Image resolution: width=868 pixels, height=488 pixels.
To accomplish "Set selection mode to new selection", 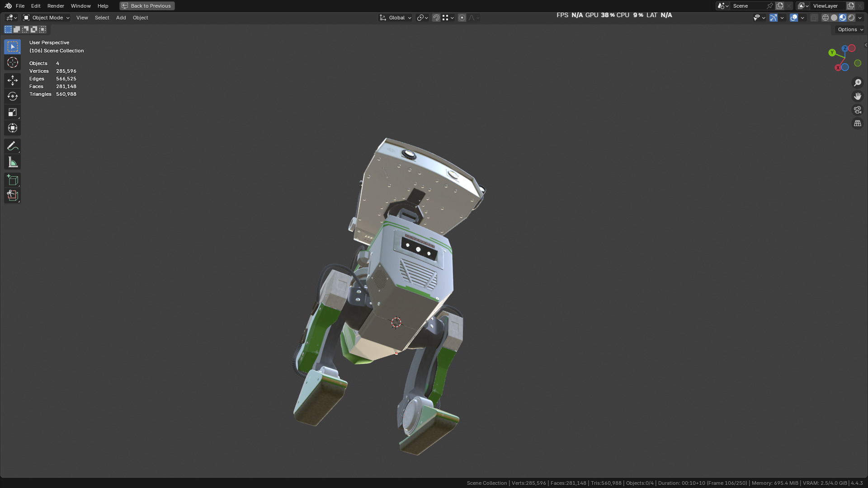I will coord(8,29).
